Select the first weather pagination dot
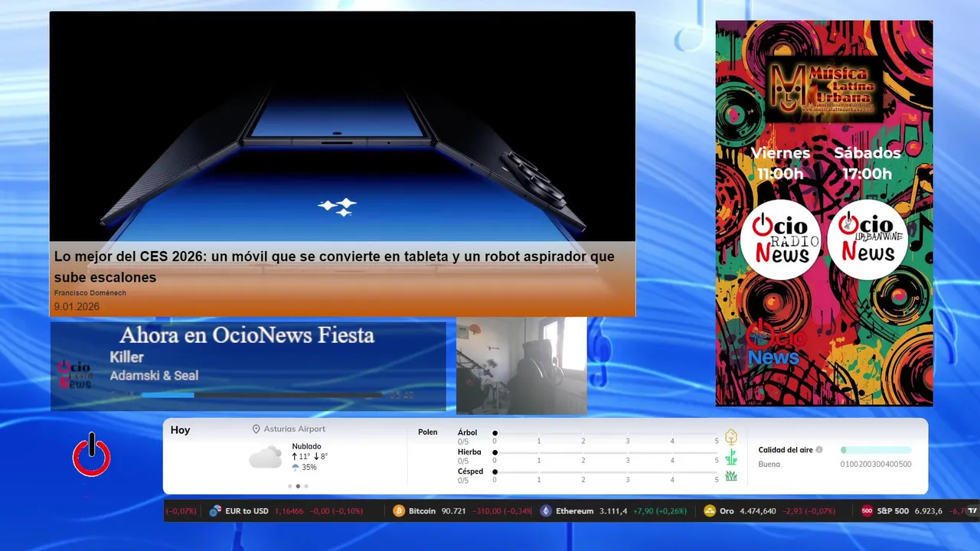 click(x=289, y=486)
